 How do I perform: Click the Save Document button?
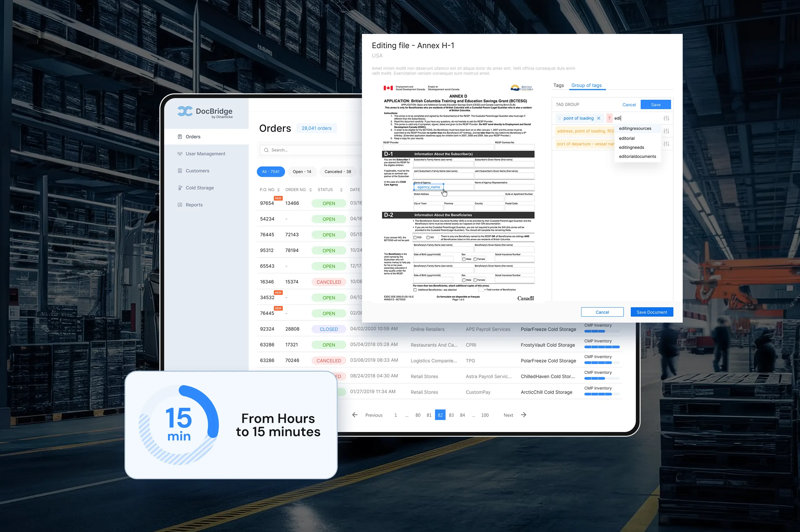[651, 312]
